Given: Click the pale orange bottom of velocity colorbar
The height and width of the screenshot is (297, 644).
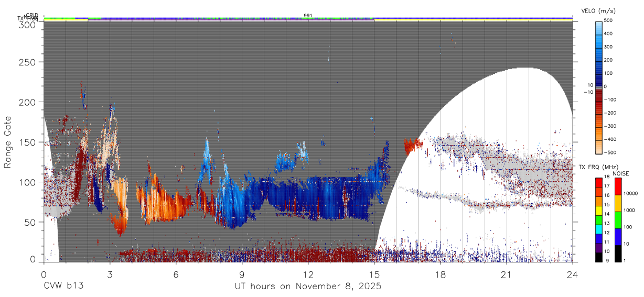Looking at the screenshot, I should pos(599,147).
